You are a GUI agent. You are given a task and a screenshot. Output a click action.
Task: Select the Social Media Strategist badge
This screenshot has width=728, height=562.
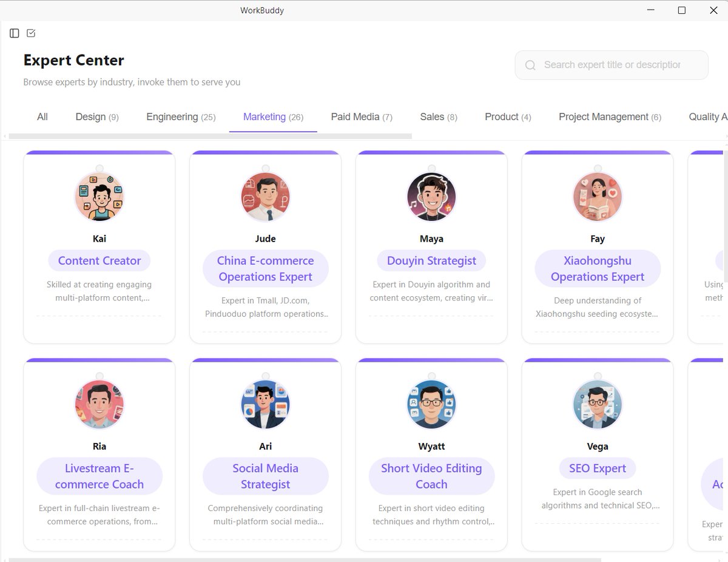click(266, 476)
